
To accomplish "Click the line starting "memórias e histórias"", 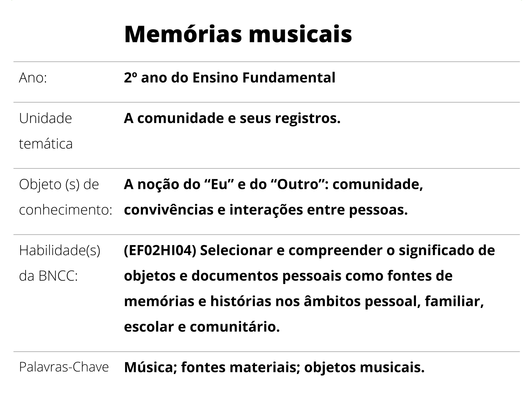I will coord(304,302).
